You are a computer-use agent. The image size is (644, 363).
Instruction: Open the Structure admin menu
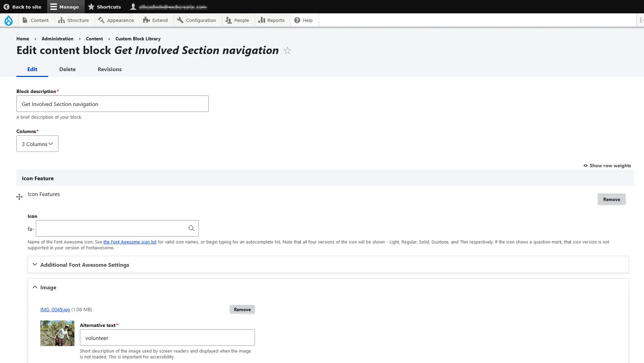click(74, 20)
